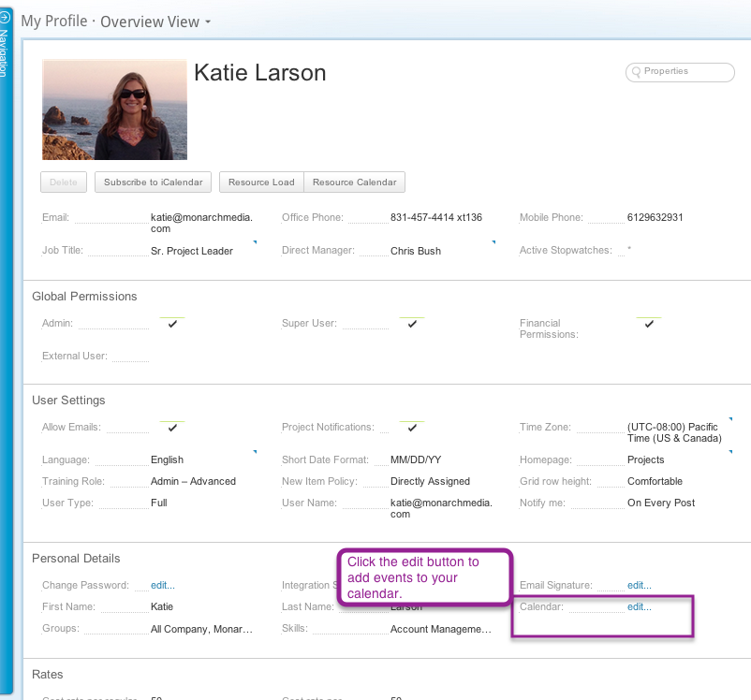Toggle the Admin permission checkbox
Screen dimensions: 751x700
click(172, 324)
